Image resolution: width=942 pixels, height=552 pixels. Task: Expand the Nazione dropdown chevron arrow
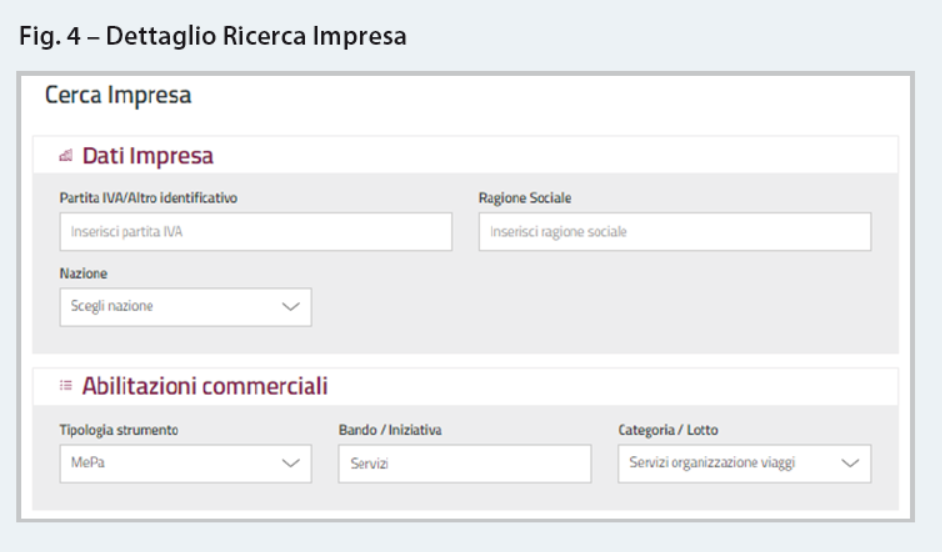point(291,307)
